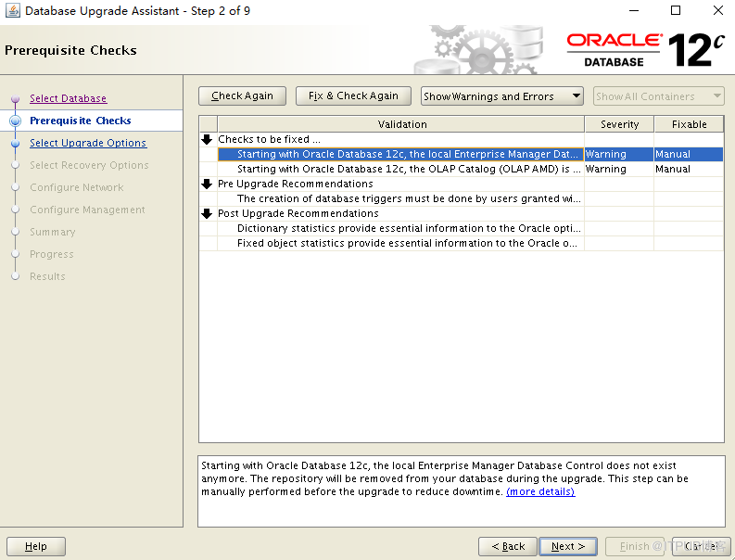735x560 pixels.
Task: Click the Finish button
Action: pyautogui.click(x=634, y=546)
